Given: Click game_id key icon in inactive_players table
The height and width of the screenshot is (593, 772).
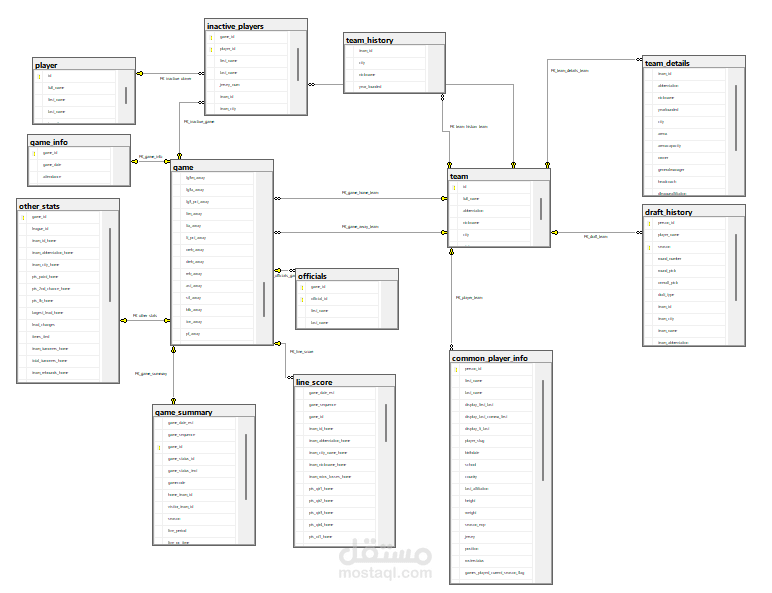Looking at the screenshot, I should click(211, 37).
